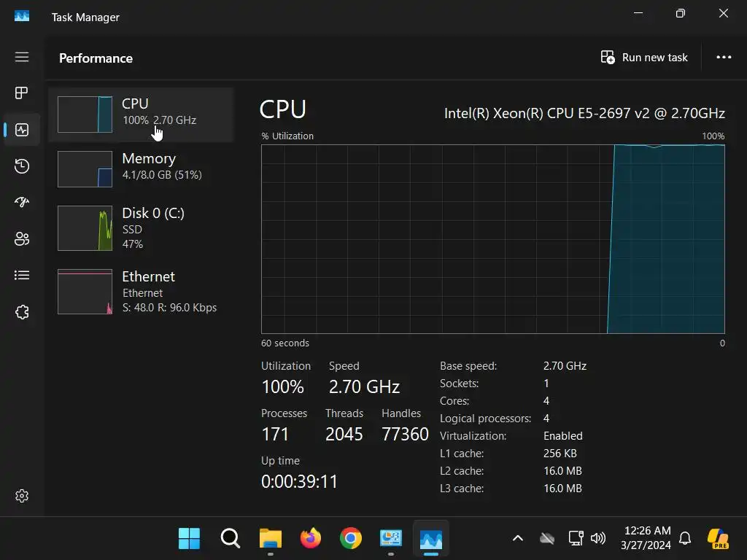Image resolution: width=747 pixels, height=560 pixels.
Task: Click the L1 cache 256 KB value
Action: tap(560, 454)
